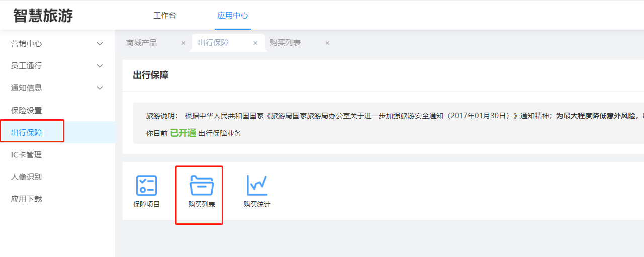This screenshot has height=257, width=644.
Task: Open 人像识别 sidebar item
Action: 27,177
